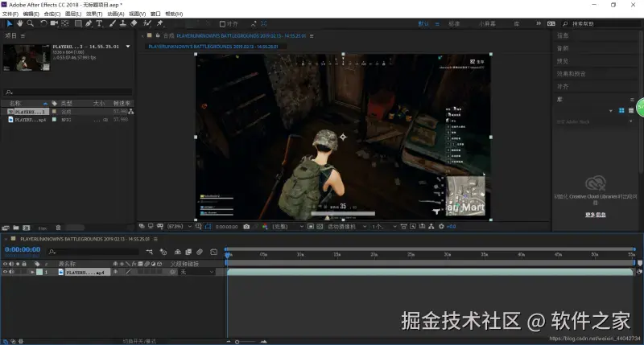Toggle Fast Previews icon in viewer footer
The width and height of the screenshot is (644, 345).
[x=413, y=227]
